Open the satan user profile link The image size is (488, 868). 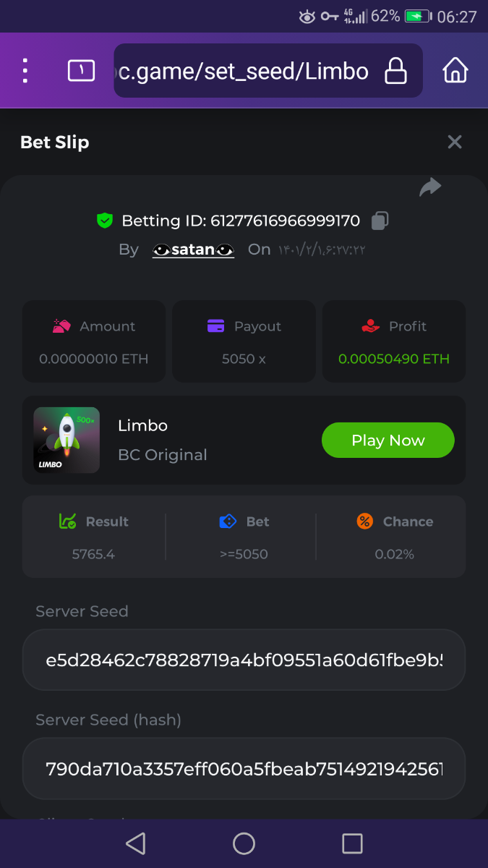[x=193, y=250]
